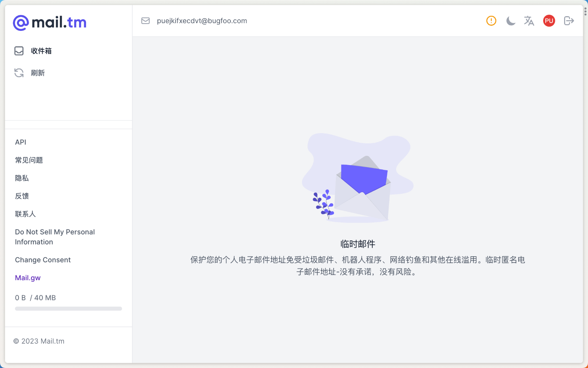Copy the address puejkifxecdvt@bugfoo.com
Image resolution: width=588 pixels, height=368 pixels.
pyautogui.click(x=202, y=21)
